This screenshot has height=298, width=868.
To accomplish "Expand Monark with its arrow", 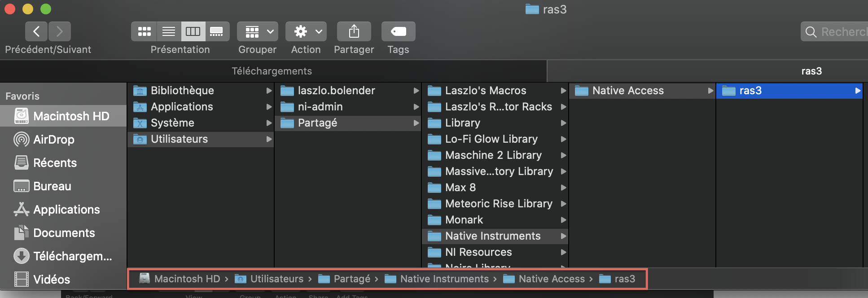I will point(563,220).
